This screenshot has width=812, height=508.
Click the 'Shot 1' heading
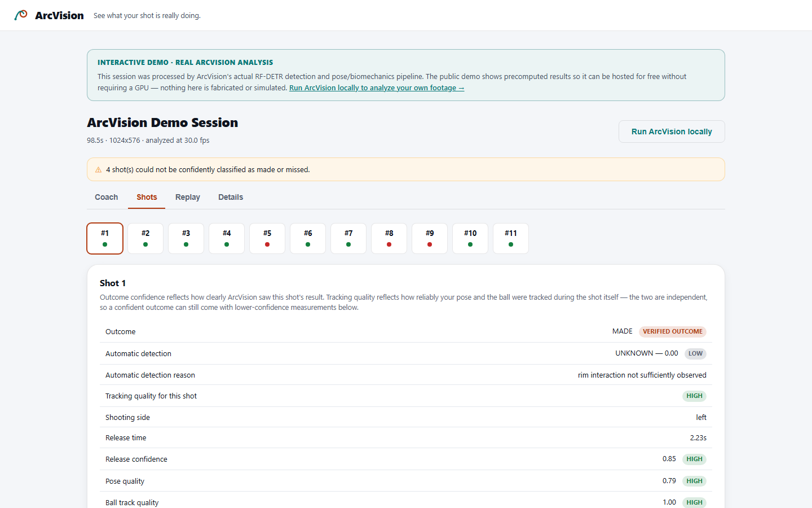113,283
